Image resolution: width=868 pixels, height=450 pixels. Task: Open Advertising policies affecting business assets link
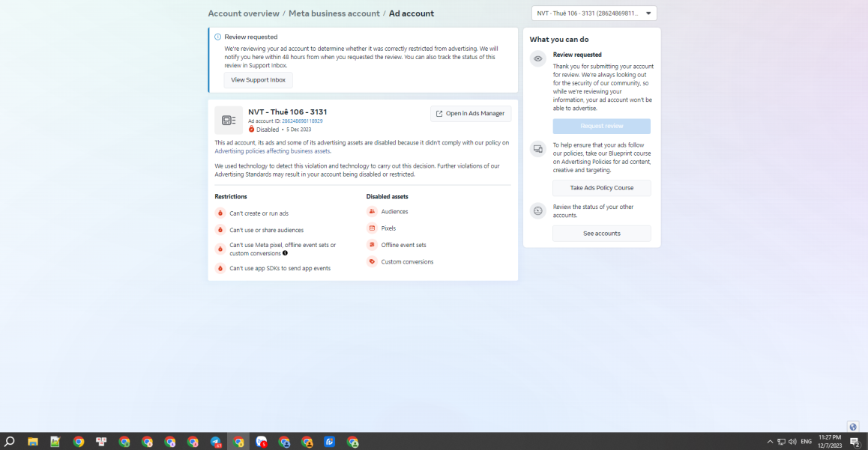pyautogui.click(x=272, y=151)
